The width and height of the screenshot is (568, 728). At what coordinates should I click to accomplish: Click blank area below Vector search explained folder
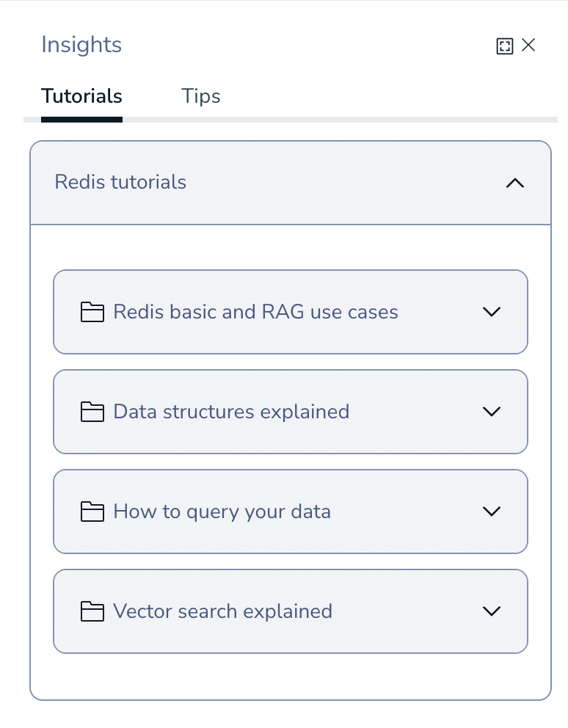point(290,677)
